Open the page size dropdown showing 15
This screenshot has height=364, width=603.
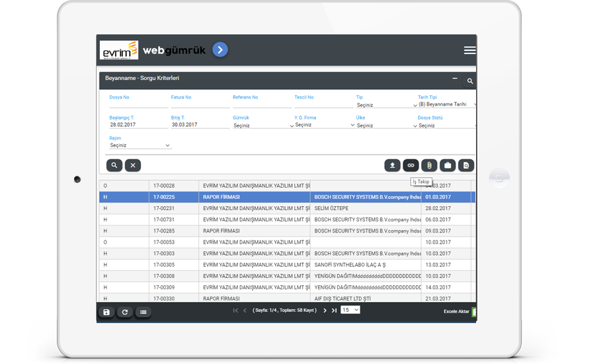350,310
